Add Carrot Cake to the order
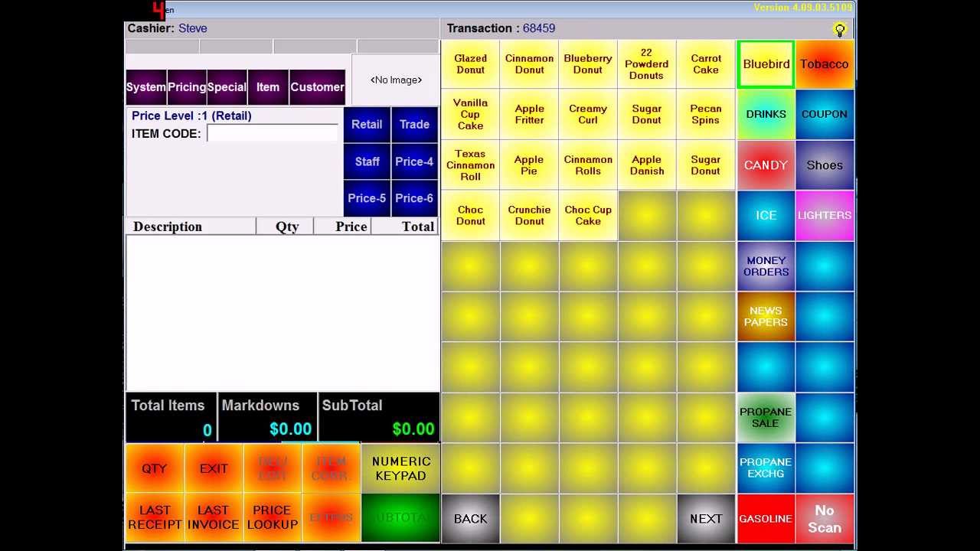 coord(706,64)
